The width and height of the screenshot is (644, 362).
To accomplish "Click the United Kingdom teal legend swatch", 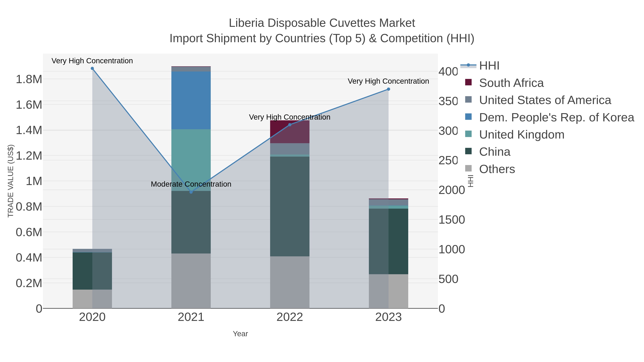I will click(x=468, y=134).
